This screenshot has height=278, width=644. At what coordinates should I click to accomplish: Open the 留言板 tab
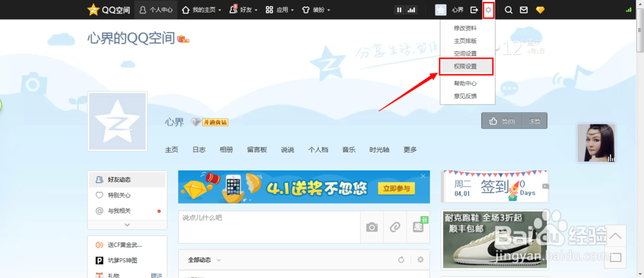click(x=257, y=150)
